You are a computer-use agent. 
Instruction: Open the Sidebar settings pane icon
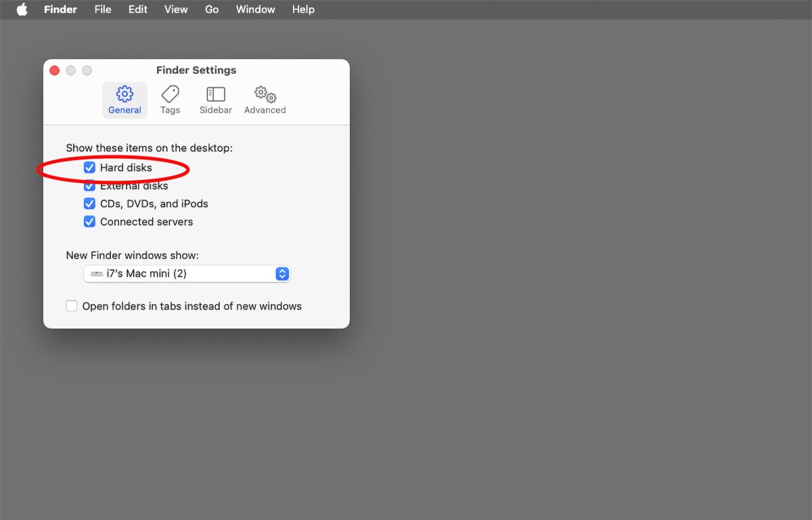[x=215, y=94]
